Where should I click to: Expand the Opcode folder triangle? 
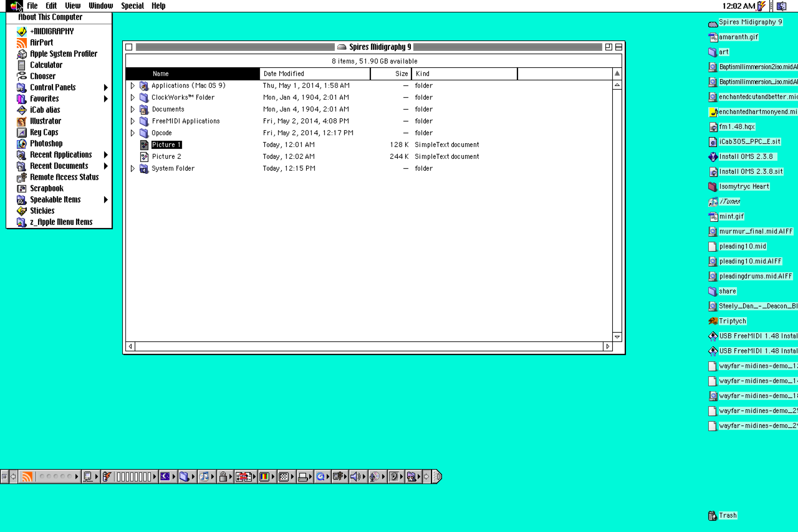132,133
